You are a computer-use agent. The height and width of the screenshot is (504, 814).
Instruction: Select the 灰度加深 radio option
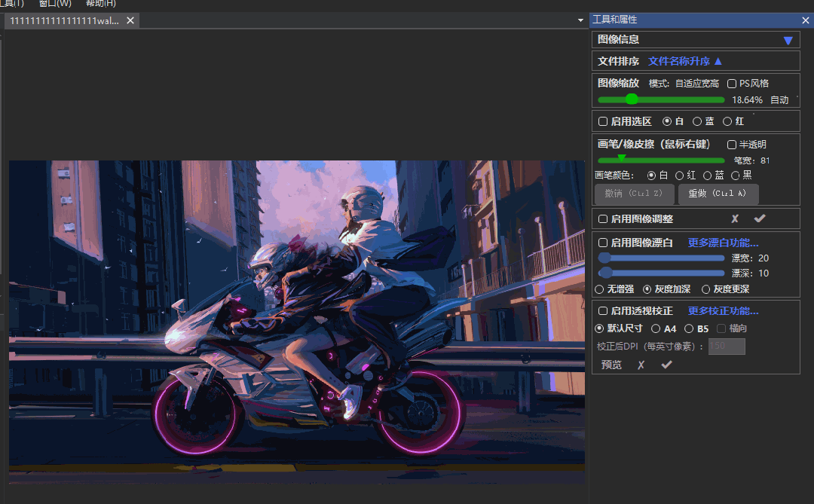(647, 289)
